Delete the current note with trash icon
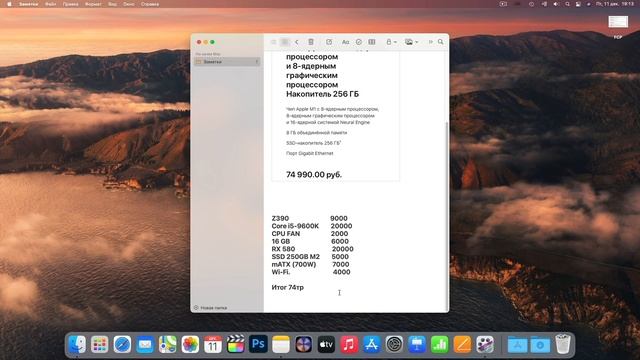 tap(311, 42)
